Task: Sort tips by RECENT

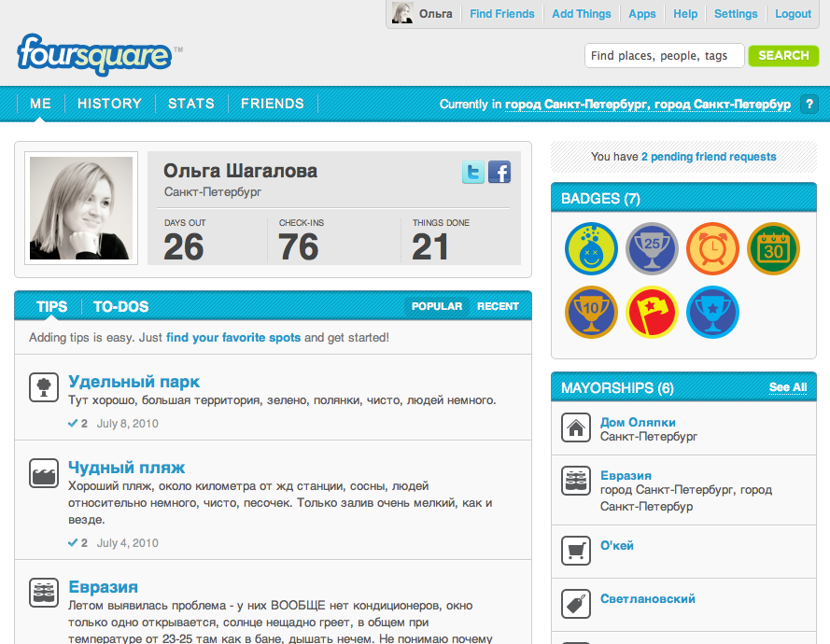Action: 498,306
